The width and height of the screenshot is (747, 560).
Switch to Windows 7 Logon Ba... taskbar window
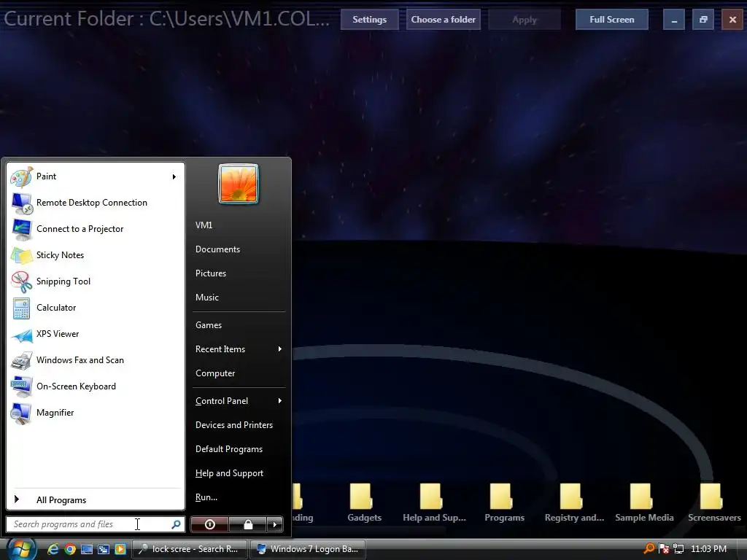point(307,549)
